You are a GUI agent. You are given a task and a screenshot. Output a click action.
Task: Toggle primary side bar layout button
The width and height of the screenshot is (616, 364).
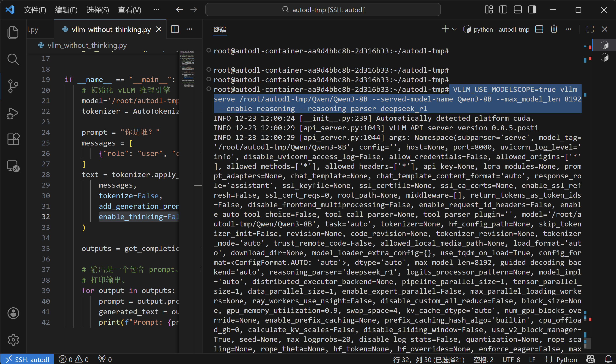[x=503, y=10]
